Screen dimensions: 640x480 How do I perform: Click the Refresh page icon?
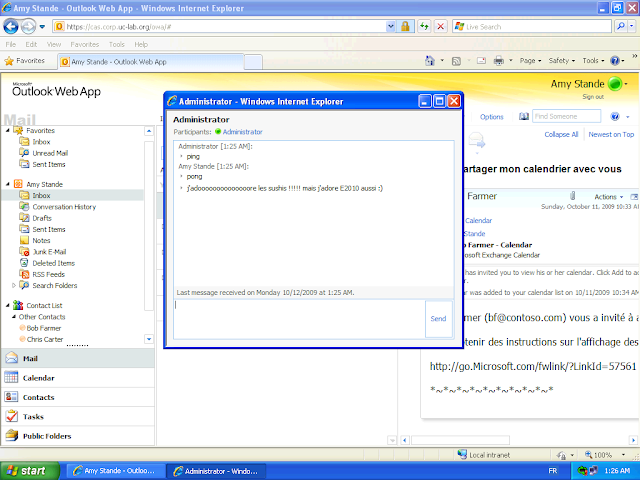[424, 27]
